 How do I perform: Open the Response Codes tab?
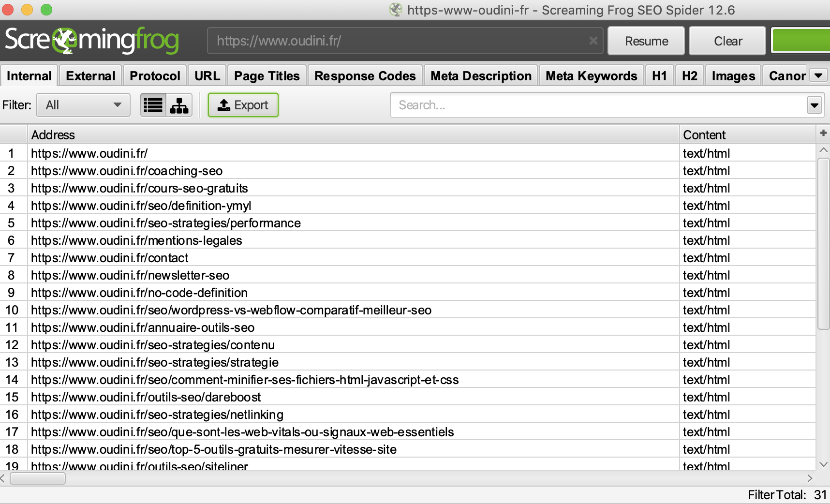(x=365, y=76)
